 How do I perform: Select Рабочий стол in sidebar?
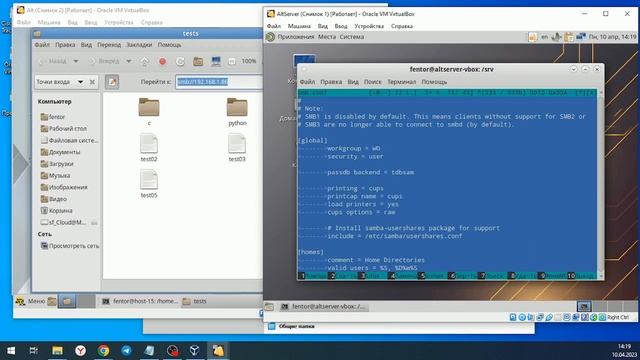64,129
